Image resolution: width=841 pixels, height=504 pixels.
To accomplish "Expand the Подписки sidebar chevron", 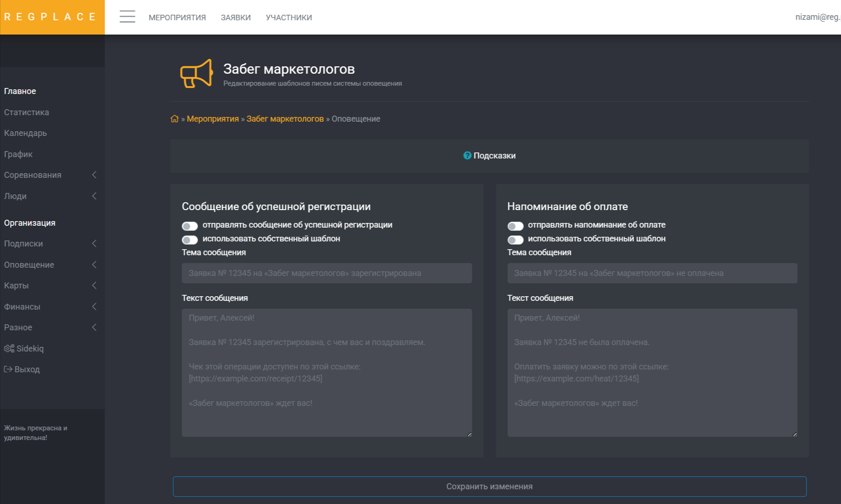I will (94, 243).
